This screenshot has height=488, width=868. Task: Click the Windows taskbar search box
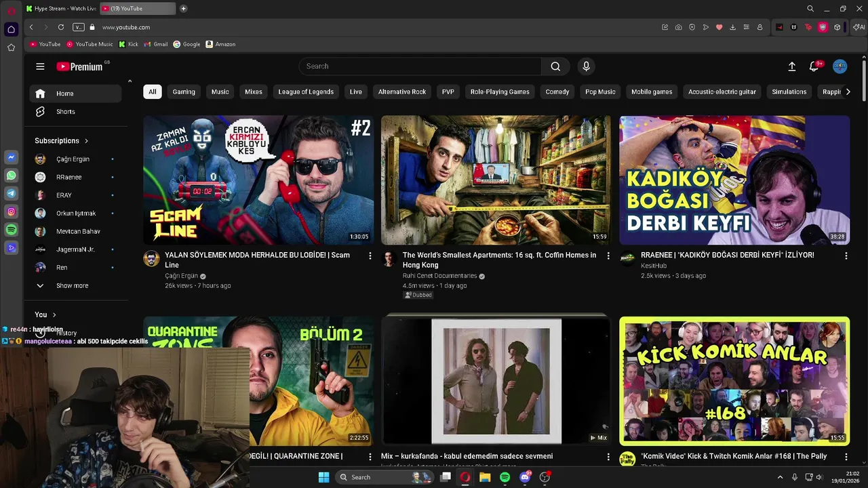point(384,477)
